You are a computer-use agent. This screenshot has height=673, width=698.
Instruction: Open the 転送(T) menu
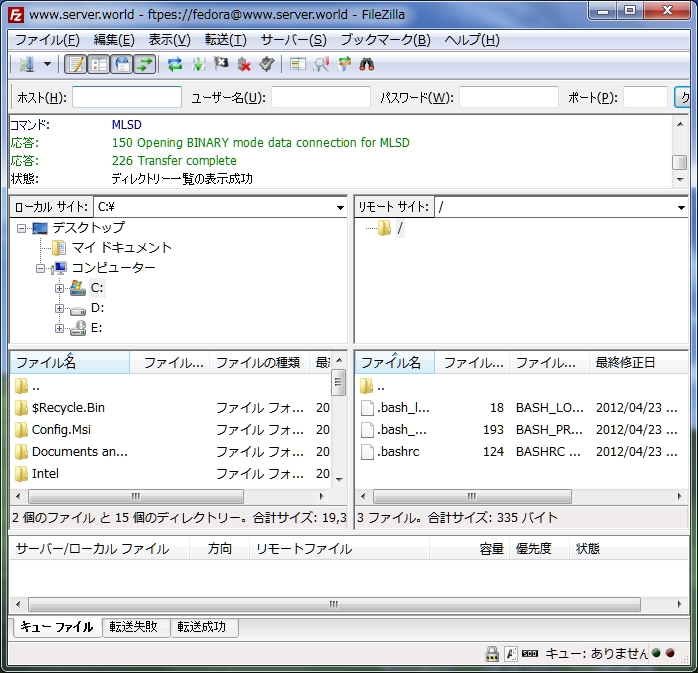point(225,40)
